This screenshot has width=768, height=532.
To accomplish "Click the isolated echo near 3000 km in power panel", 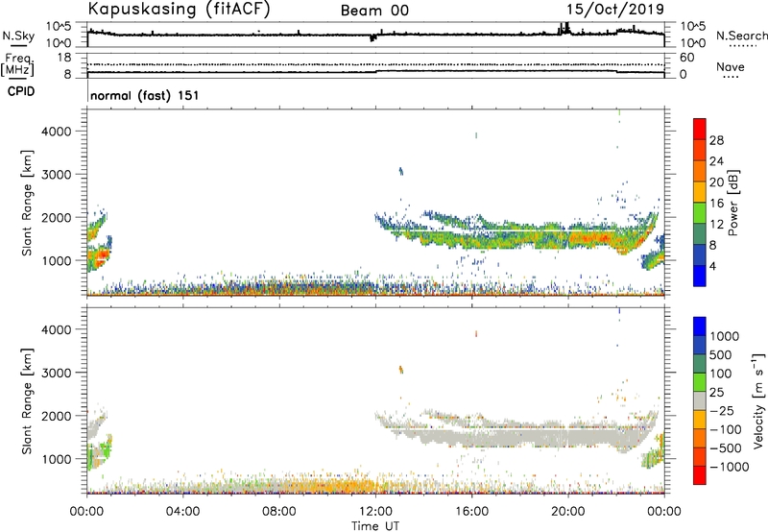I will click(400, 171).
